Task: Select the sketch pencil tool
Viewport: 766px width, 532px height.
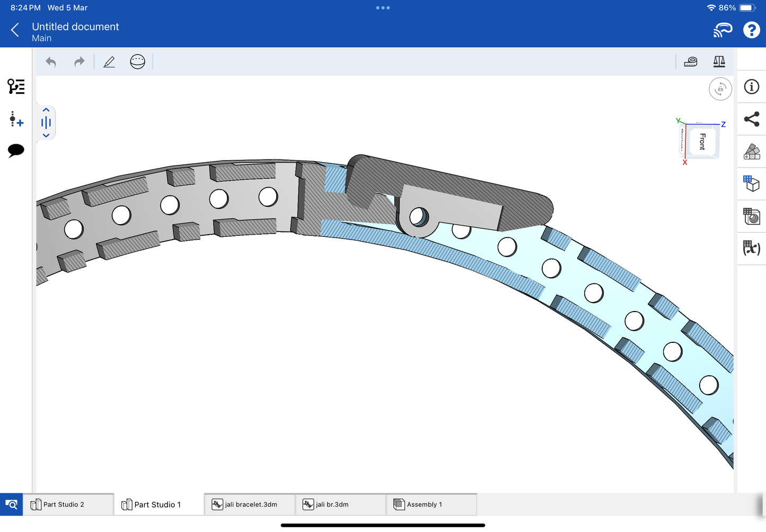Action: (109, 62)
